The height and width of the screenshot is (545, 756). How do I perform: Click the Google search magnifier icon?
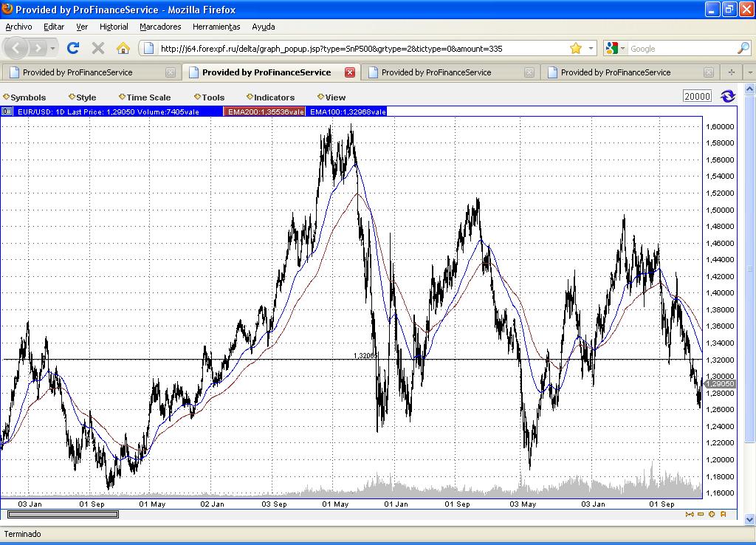[743, 48]
